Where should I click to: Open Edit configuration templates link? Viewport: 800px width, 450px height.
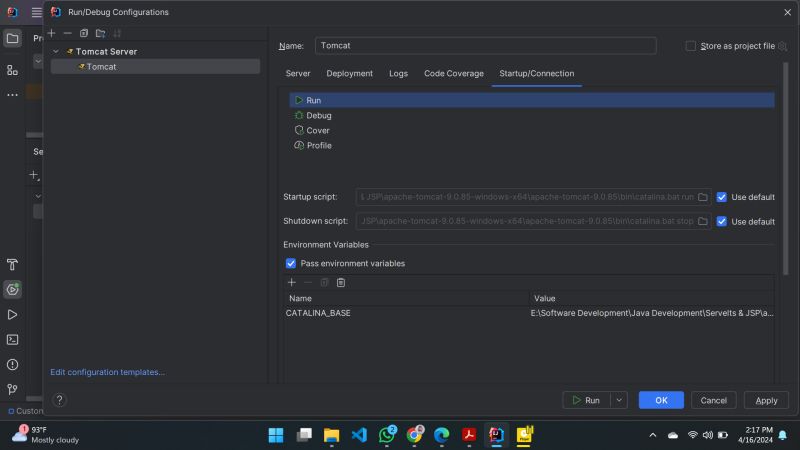point(107,372)
